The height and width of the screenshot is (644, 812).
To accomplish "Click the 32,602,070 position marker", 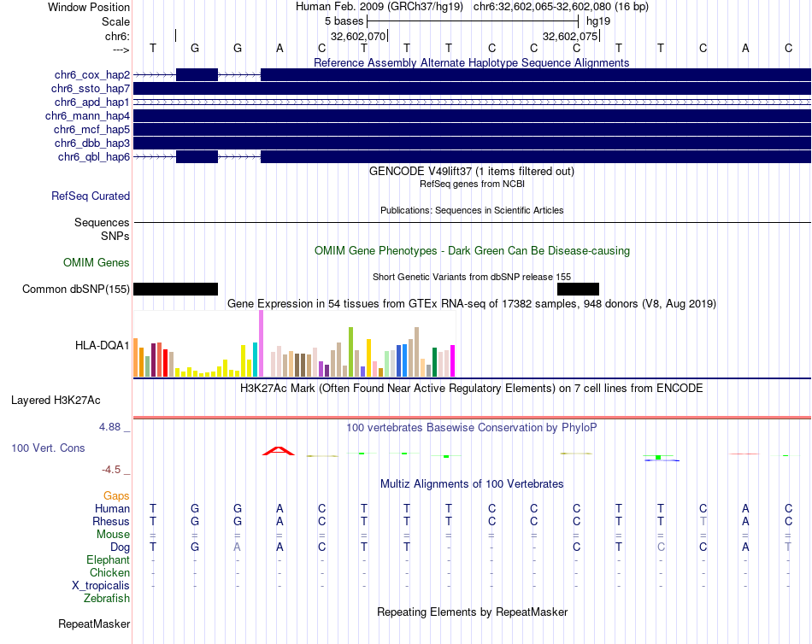I will click(x=358, y=36).
